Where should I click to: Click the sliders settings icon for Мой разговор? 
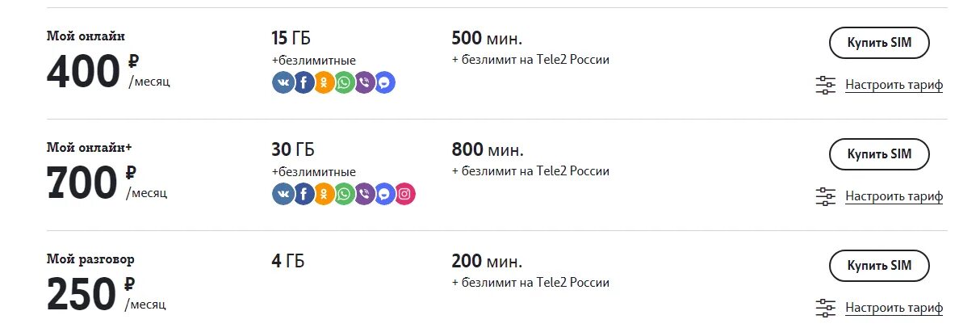pyautogui.click(x=826, y=308)
